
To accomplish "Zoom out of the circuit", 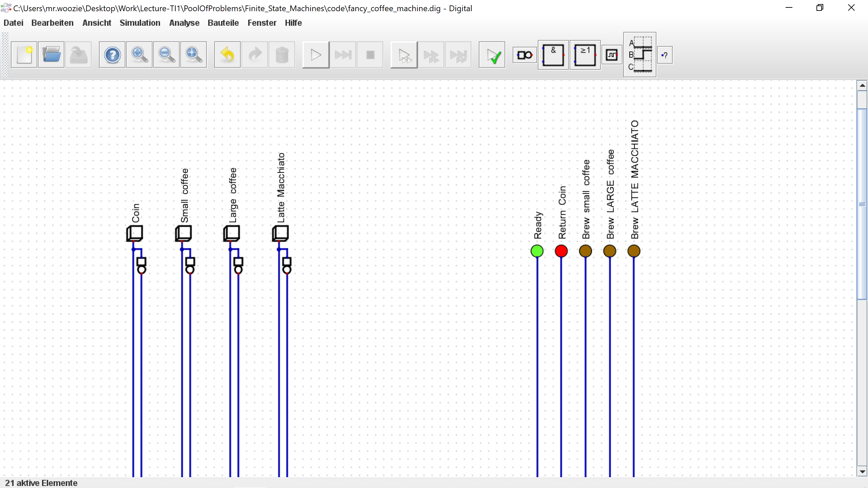I will coord(166,55).
